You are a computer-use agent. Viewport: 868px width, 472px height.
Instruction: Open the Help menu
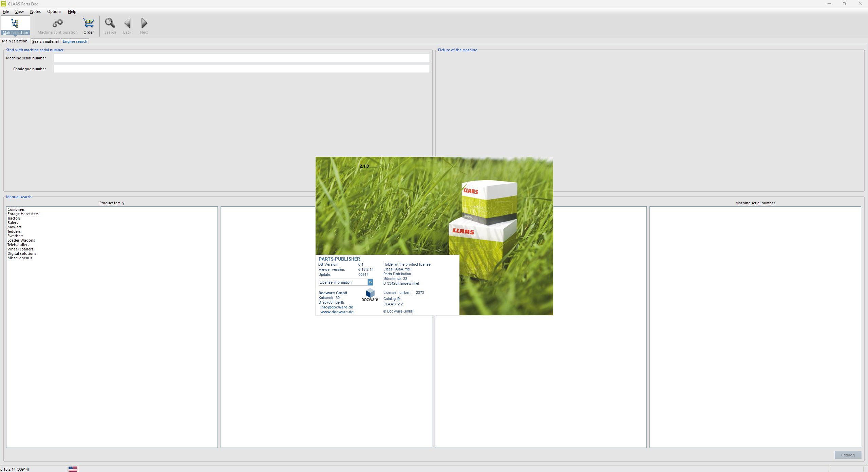tap(72, 11)
